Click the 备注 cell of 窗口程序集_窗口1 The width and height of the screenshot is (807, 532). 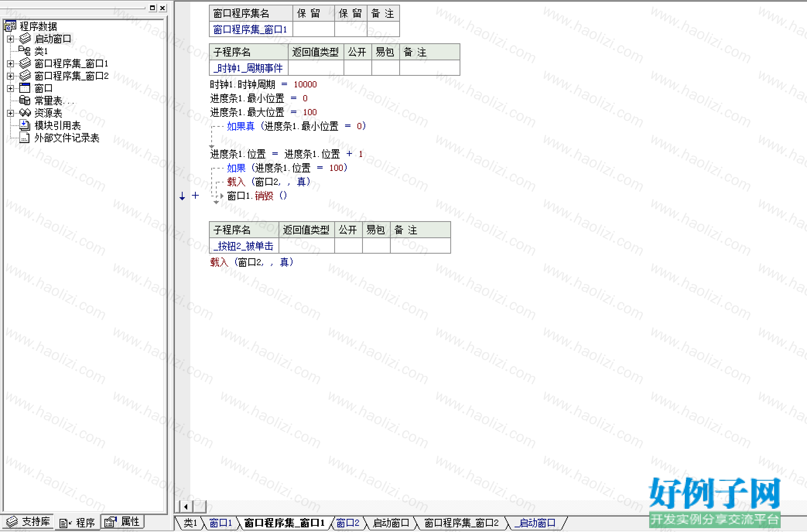click(383, 29)
